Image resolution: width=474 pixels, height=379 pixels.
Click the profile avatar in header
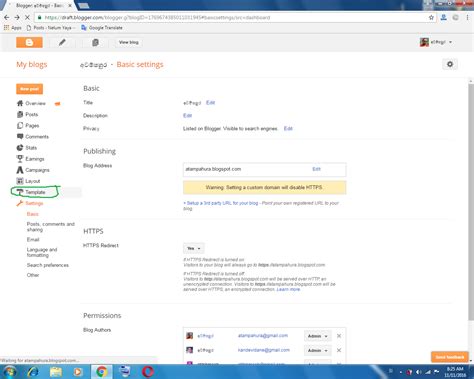click(x=424, y=42)
